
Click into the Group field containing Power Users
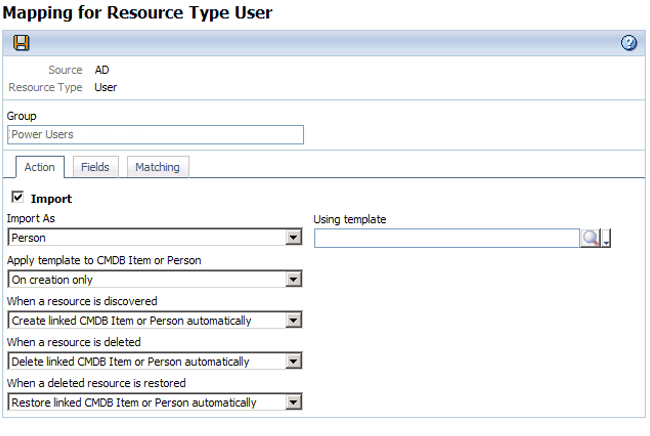155,134
